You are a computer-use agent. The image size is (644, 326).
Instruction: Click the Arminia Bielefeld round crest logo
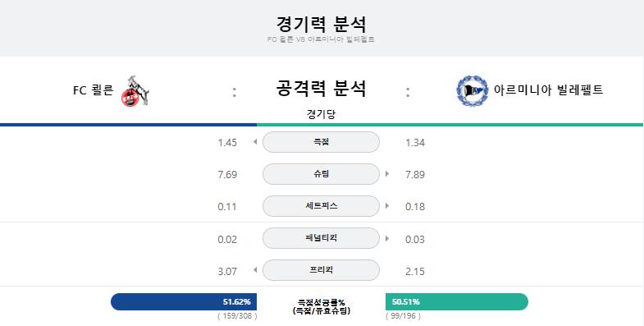473,91
